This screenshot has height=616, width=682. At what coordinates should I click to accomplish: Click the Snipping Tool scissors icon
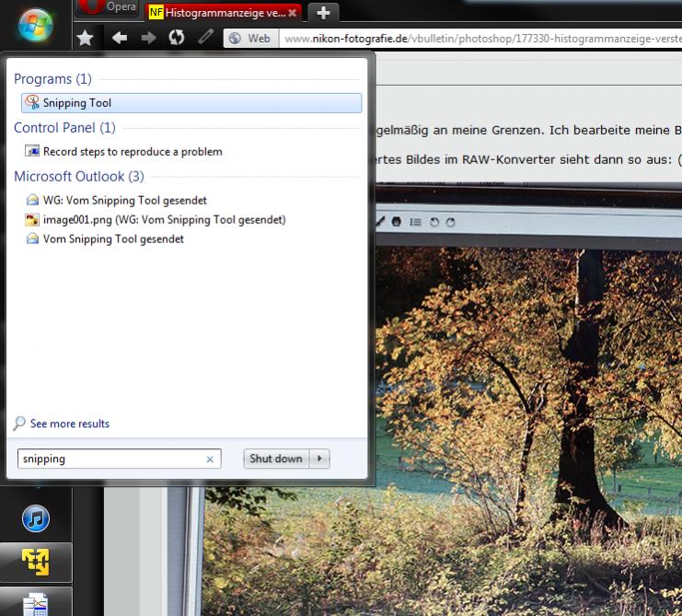tap(32, 103)
